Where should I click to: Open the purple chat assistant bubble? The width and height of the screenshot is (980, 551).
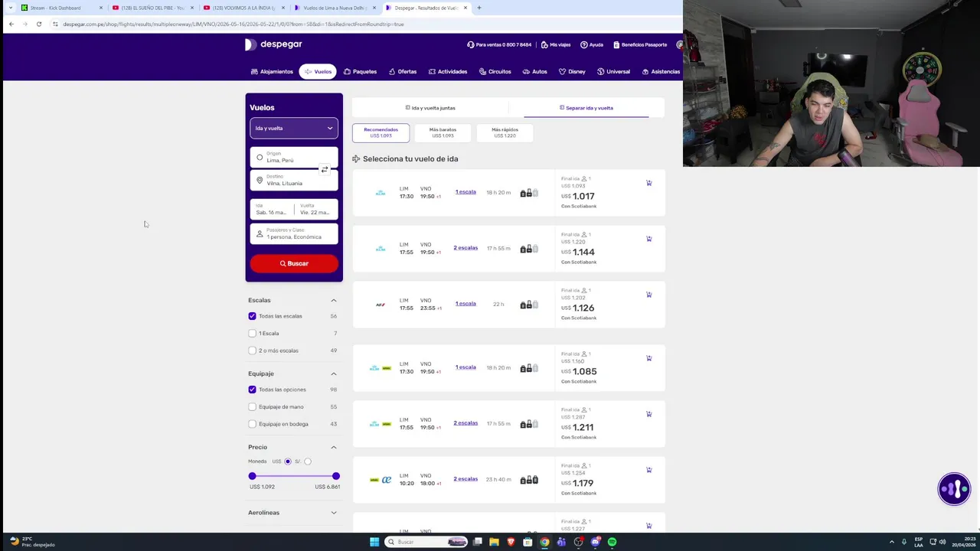pos(954,489)
